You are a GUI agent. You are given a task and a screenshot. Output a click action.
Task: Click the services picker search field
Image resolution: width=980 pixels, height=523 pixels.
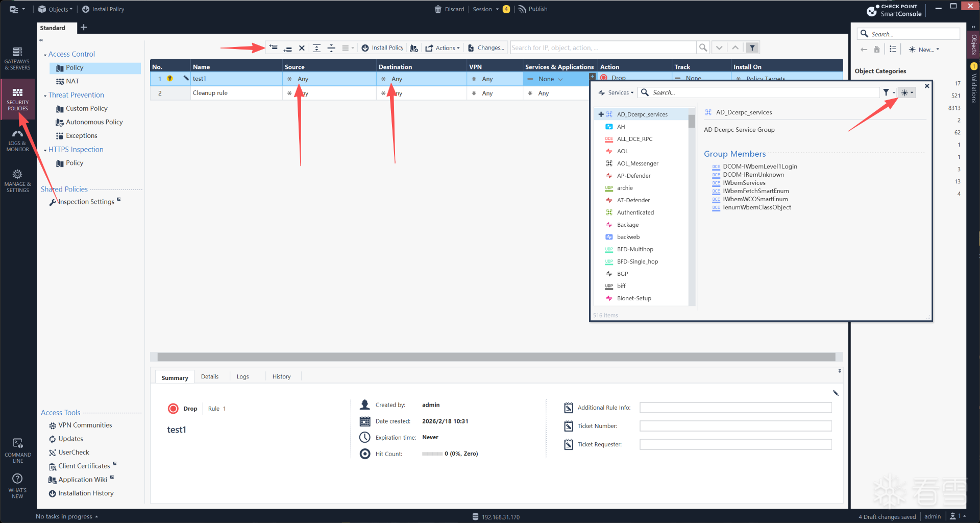[759, 92]
